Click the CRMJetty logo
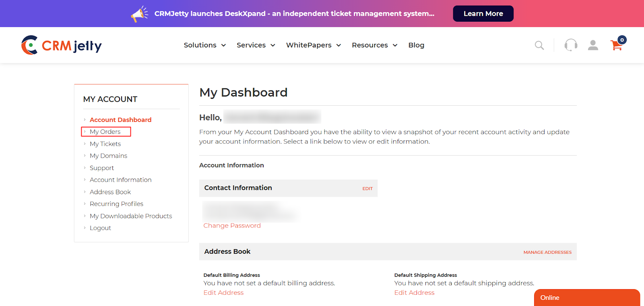Screen dimensions: 644x306 coord(62,45)
